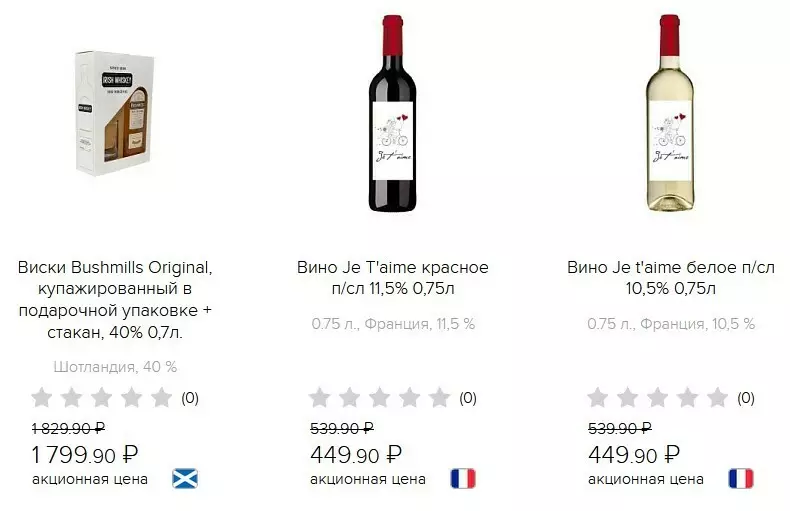Rate Je T'aime red wine five stars
This screenshot has height=511, width=790.
click(x=439, y=398)
